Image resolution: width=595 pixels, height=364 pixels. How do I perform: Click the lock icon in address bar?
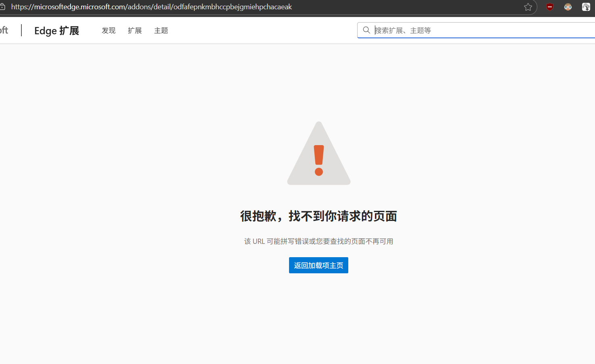2,7
